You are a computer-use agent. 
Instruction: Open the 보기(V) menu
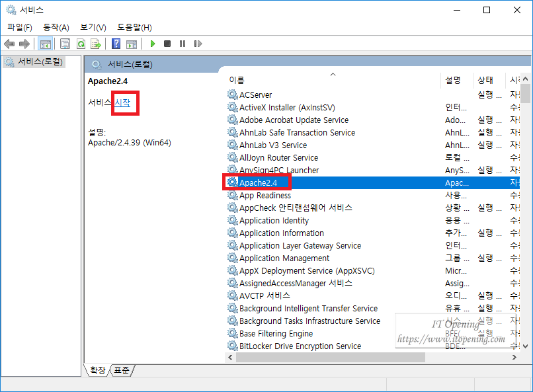pos(93,27)
